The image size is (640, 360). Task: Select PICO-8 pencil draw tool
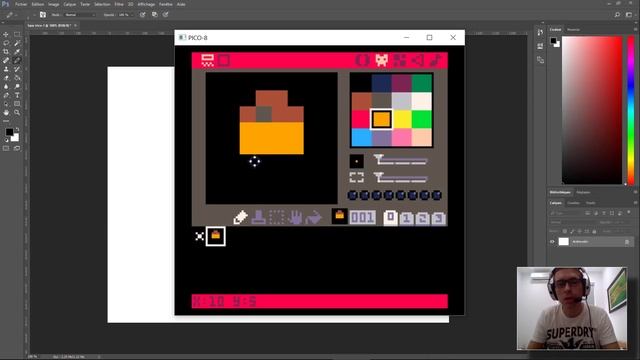(x=240, y=217)
